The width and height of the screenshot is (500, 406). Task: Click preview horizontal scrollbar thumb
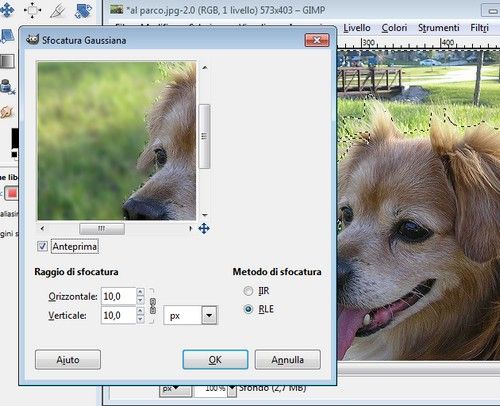coord(102,229)
